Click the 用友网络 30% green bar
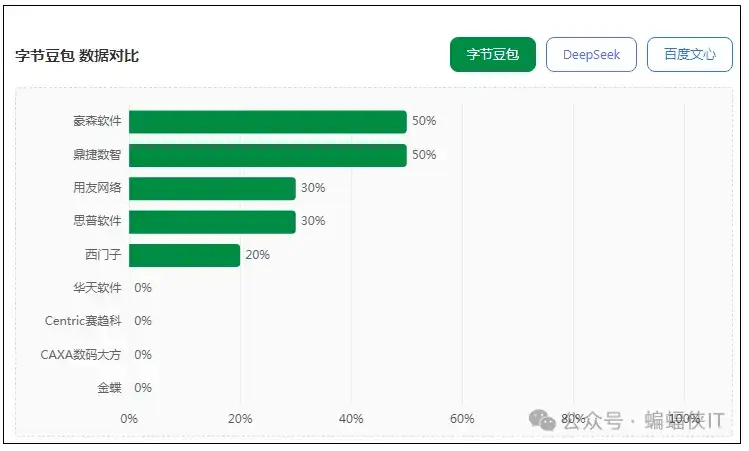Image resolution: width=749 pixels, height=451 pixels. [212, 188]
